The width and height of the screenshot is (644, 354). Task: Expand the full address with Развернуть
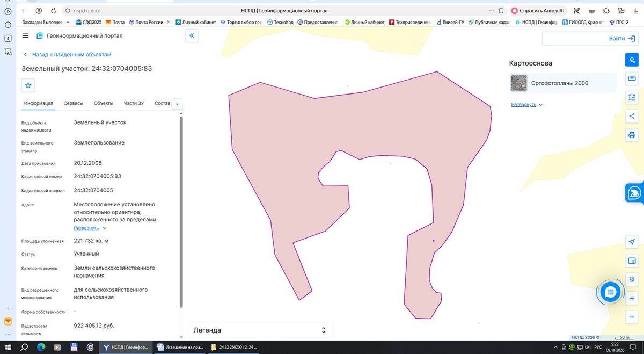(90, 228)
